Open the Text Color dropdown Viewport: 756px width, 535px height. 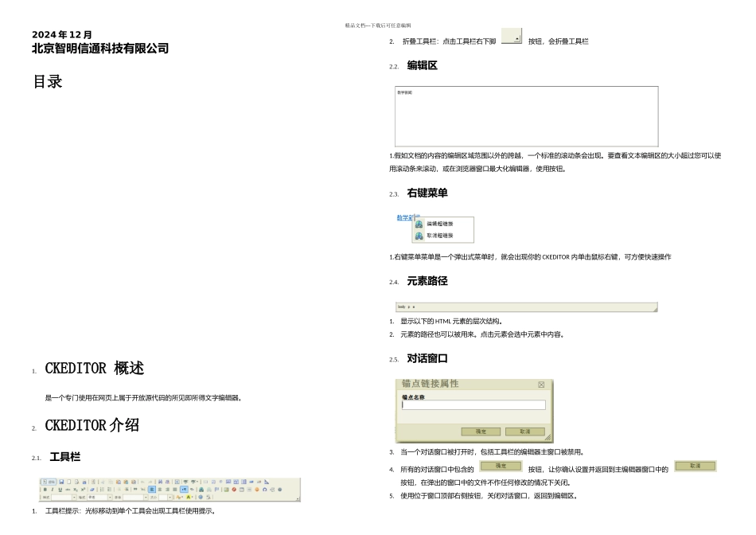click(180, 498)
